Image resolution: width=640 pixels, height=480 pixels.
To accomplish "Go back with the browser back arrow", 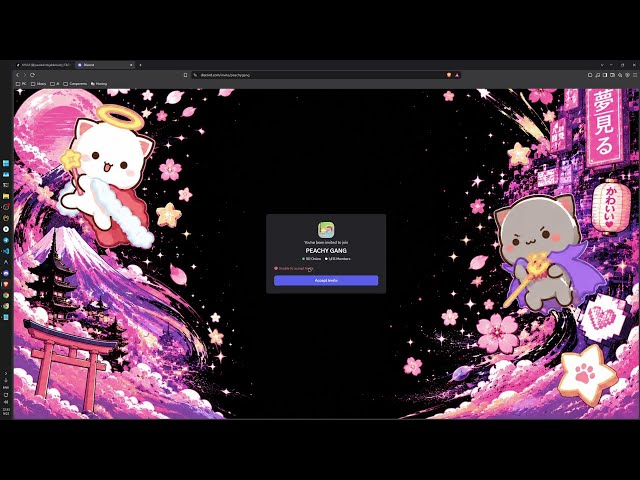I will [x=18, y=75].
